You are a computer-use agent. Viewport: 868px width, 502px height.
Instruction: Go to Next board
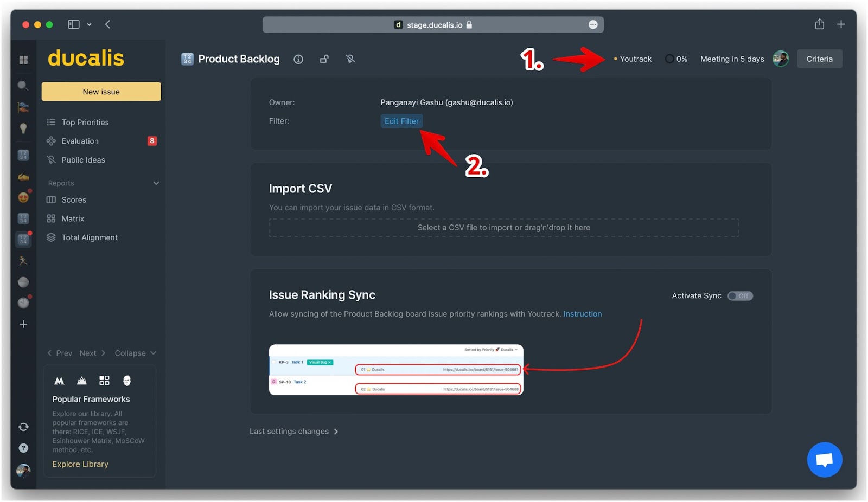coord(92,353)
